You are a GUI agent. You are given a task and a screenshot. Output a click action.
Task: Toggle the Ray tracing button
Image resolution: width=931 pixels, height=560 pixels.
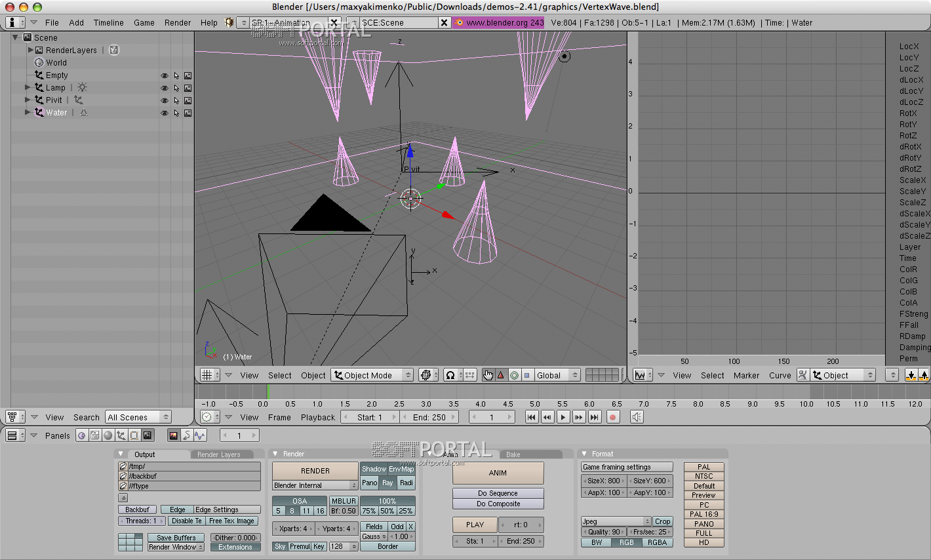pyautogui.click(x=387, y=483)
